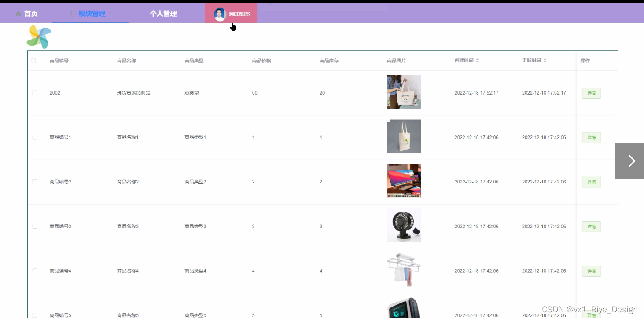Open 详情 for 商品名称4
This screenshot has height=318, width=644.
[591, 271]
